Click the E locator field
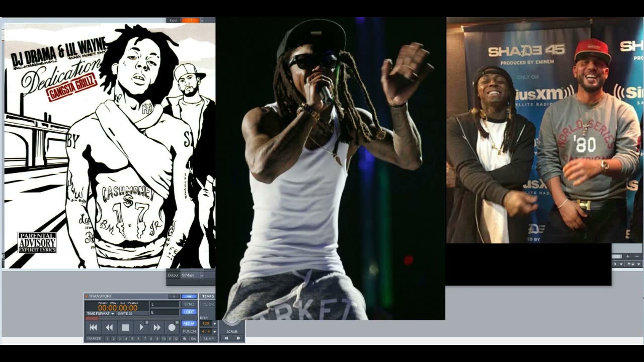 165,312
